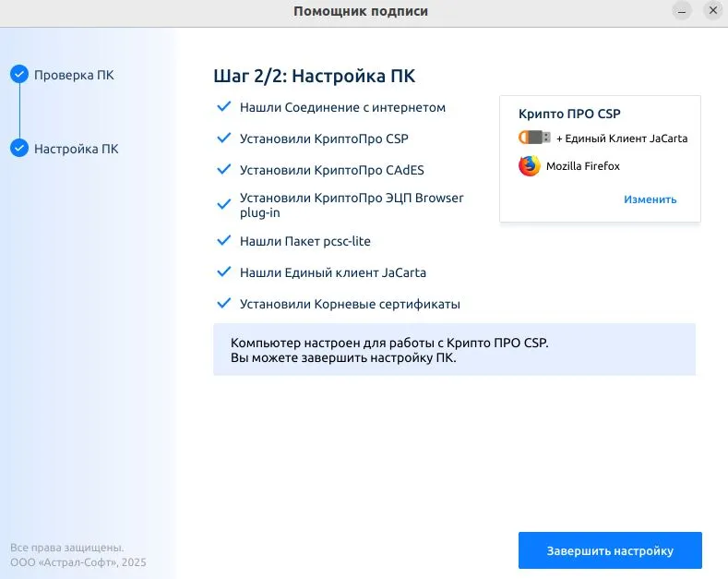This screenshot has width=728, height=579.
Task: Click the text Установили КриптоПро CSP
Action: click(324, 139)
